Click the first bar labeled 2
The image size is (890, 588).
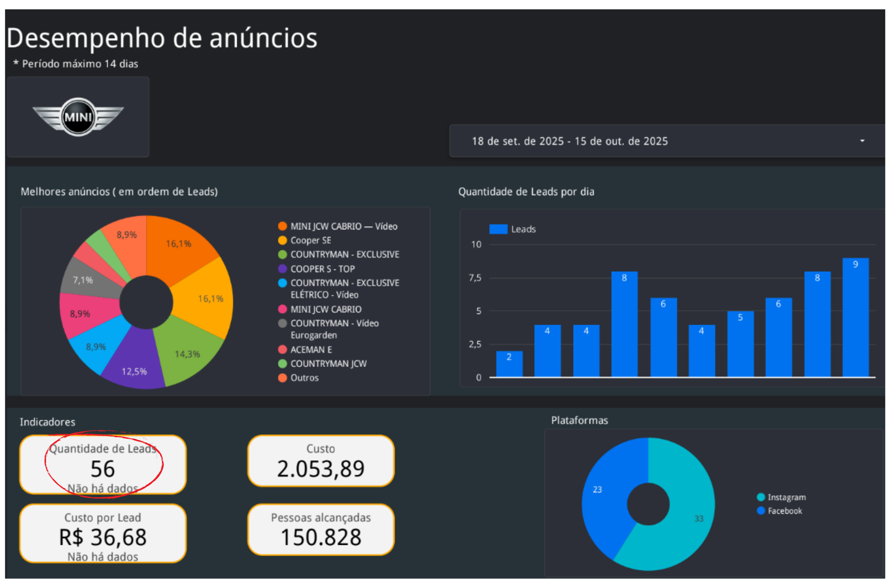[x=509, y=364]
